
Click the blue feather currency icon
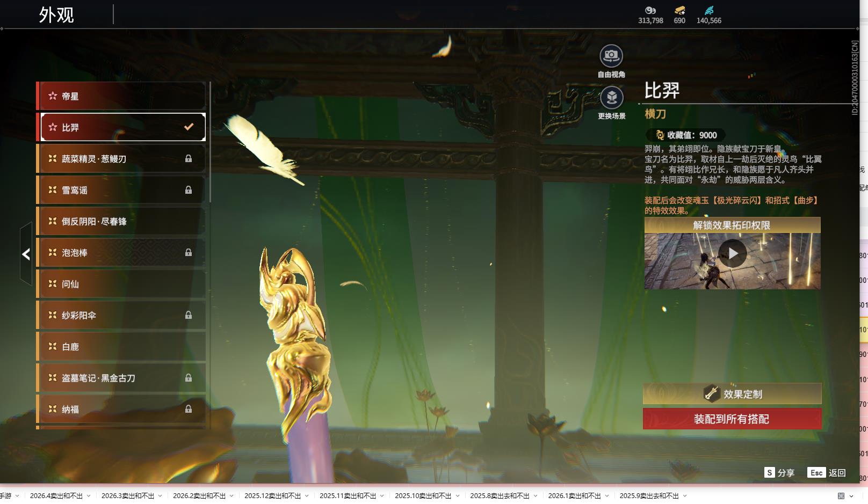coord(709,10)
